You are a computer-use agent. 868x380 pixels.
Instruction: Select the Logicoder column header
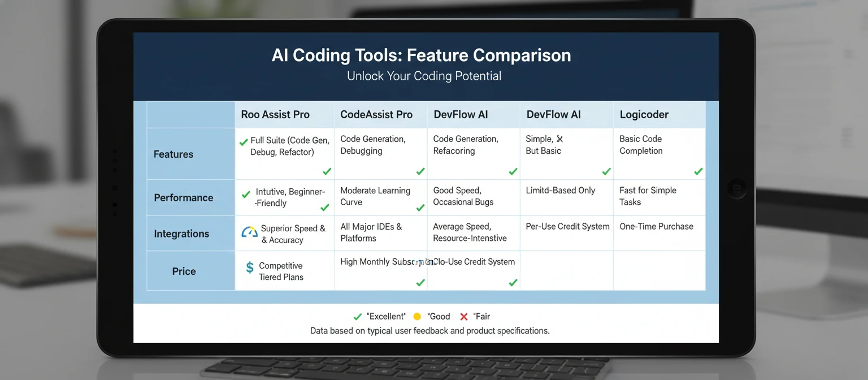(x=644, y=114)
